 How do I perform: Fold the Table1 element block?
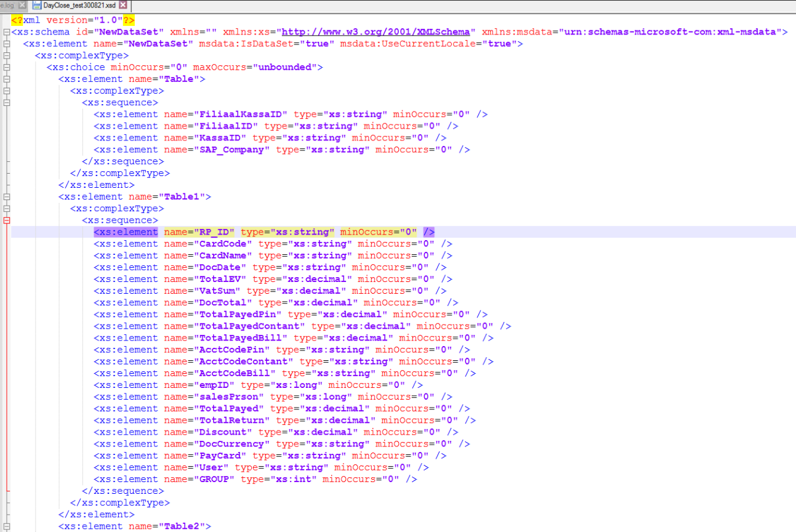[x=6, y=197]
